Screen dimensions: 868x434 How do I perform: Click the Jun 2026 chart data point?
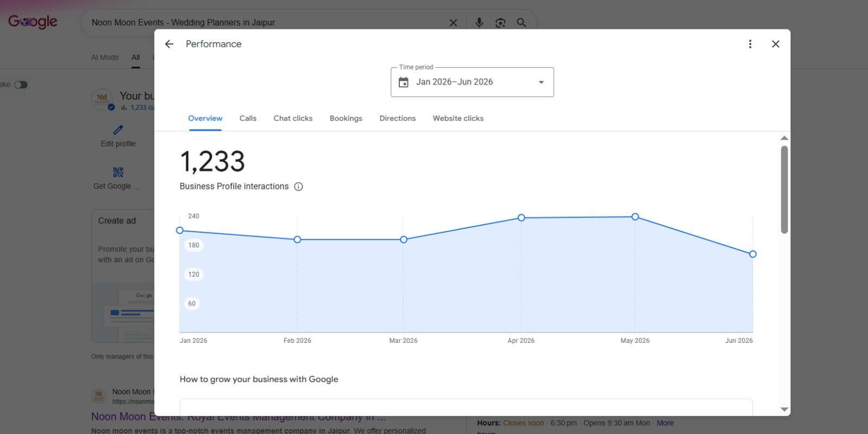[x=753, y=254]
